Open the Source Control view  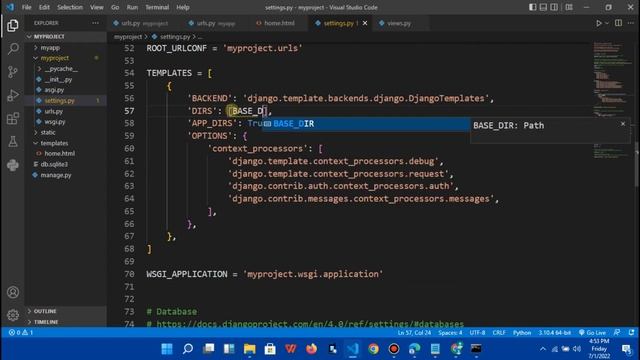13,72
